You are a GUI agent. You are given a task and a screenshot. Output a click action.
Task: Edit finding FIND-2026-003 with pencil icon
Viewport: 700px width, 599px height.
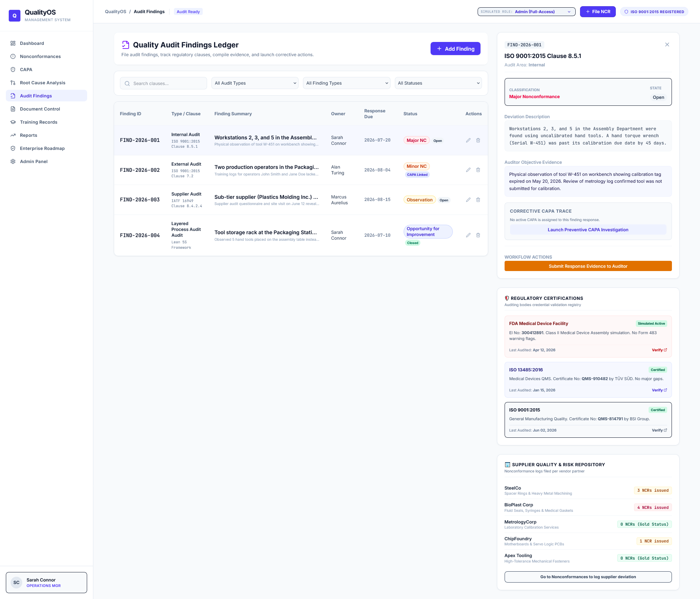point(468,200)
